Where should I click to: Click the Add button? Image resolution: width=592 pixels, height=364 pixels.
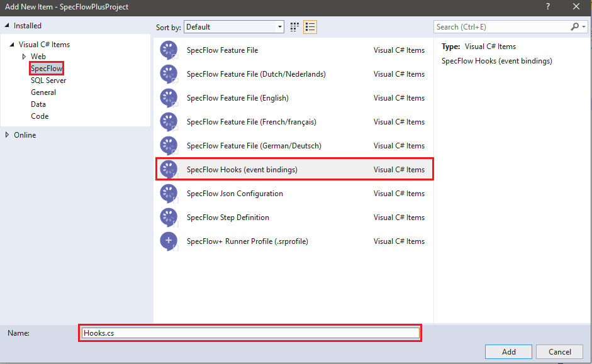508,352
